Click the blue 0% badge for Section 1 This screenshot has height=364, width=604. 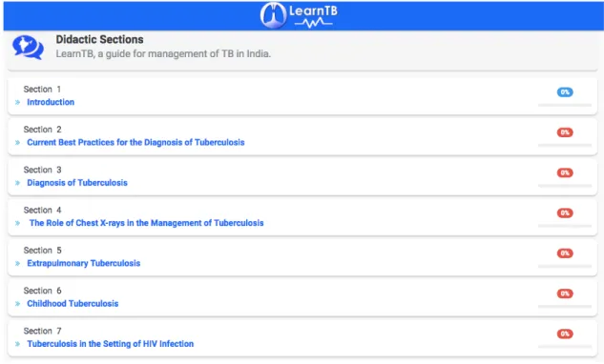click(565, 92)
